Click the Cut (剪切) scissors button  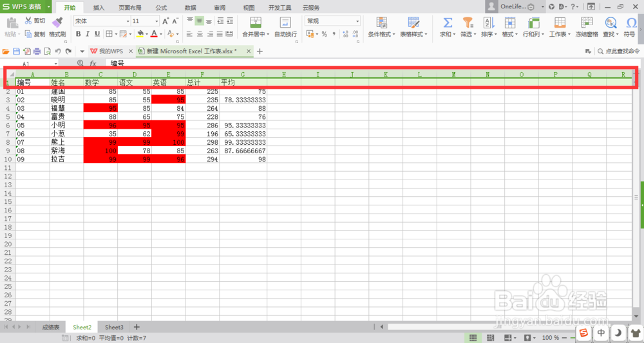(x=35, y=21)
